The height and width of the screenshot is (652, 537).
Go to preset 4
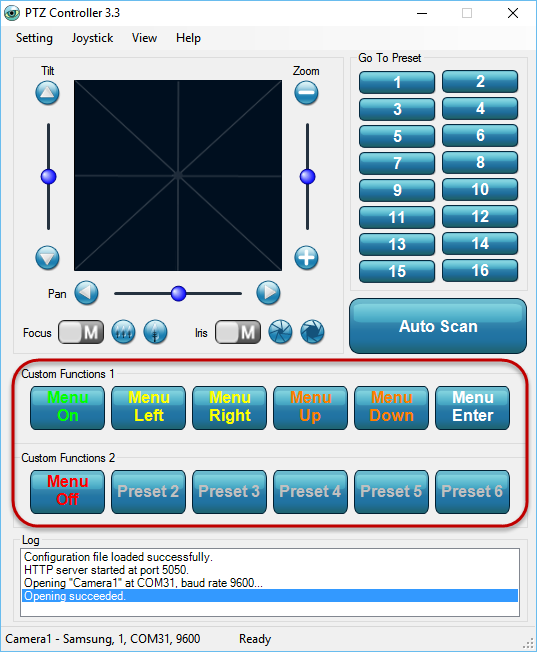point(480,108)
